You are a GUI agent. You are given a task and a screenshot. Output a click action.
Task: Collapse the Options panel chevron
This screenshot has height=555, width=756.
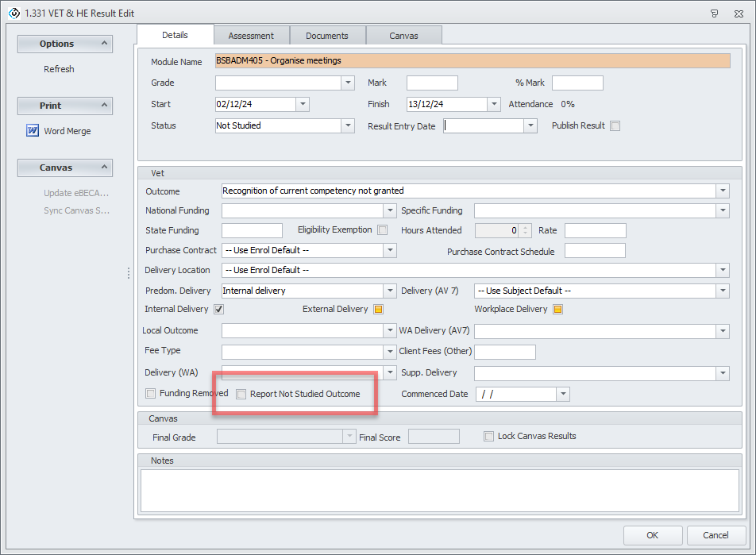pyautogui.click(x=102, y=44)
